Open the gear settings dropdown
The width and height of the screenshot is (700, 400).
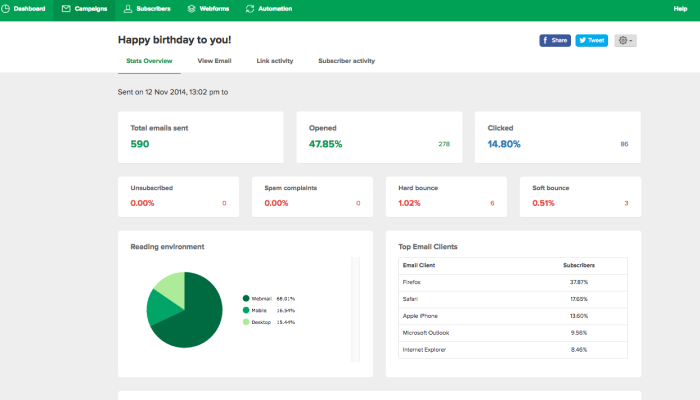tap(625, 41)
